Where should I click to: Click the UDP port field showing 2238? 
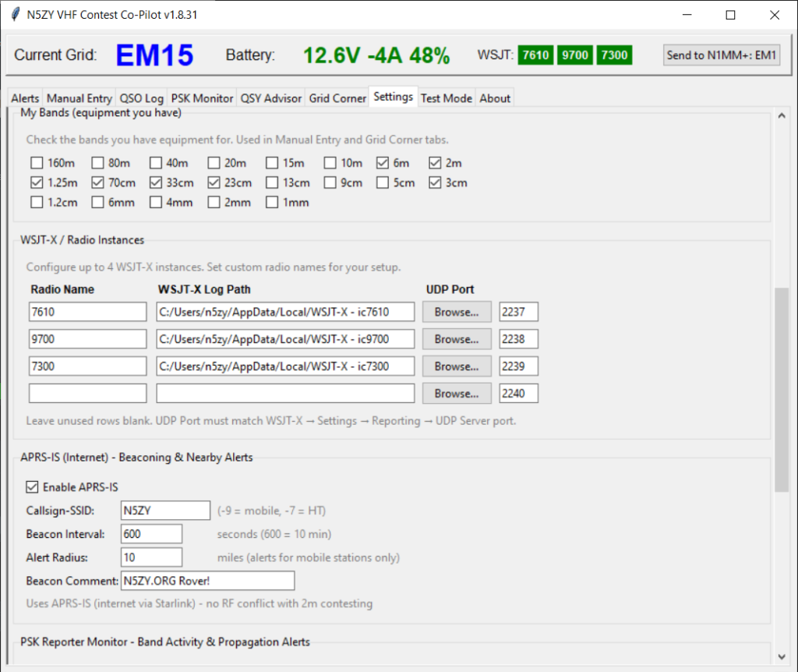click(518, 339)
